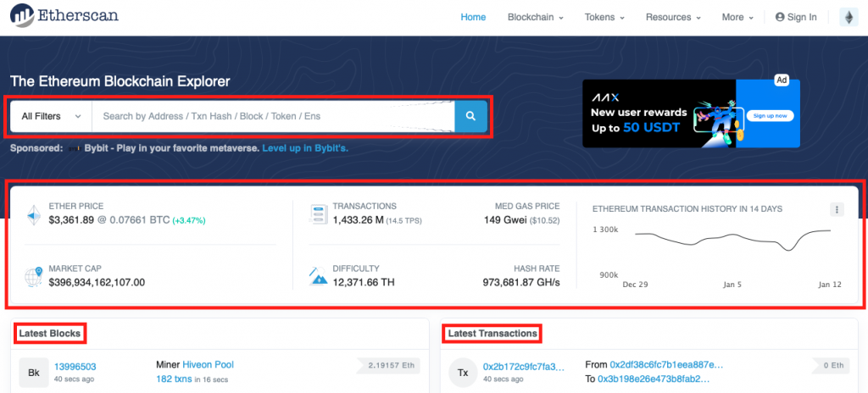This screenshot has width=868, height=393.
Task: Click the Ad label on banner
Action: click(x=781, y=80)
